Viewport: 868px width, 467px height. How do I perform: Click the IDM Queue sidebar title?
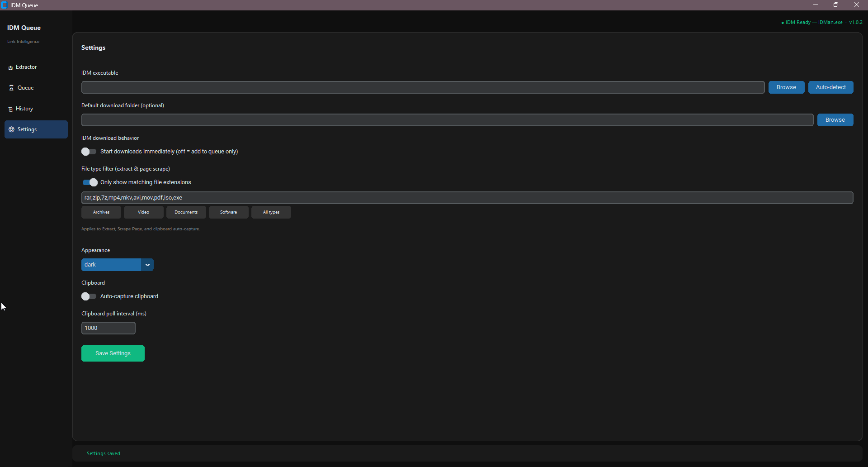(24, 28)
